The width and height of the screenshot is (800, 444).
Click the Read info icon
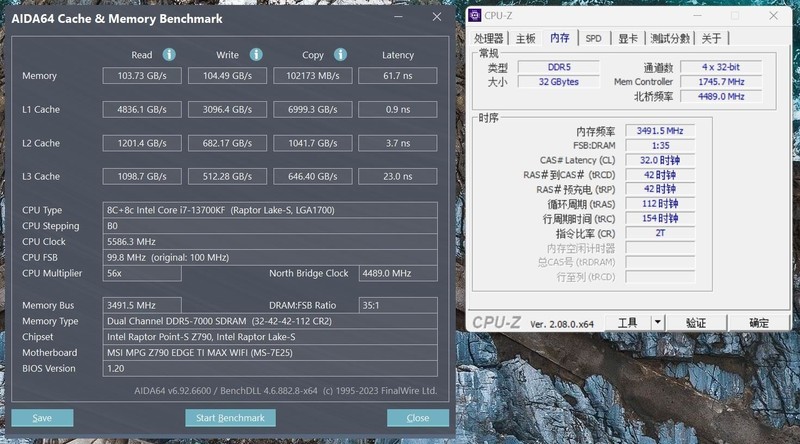[x=169, y=54]
